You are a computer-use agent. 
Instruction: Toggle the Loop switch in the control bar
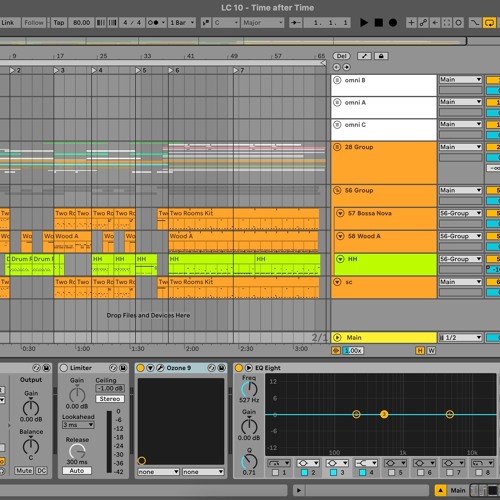(x=489, y=23)
